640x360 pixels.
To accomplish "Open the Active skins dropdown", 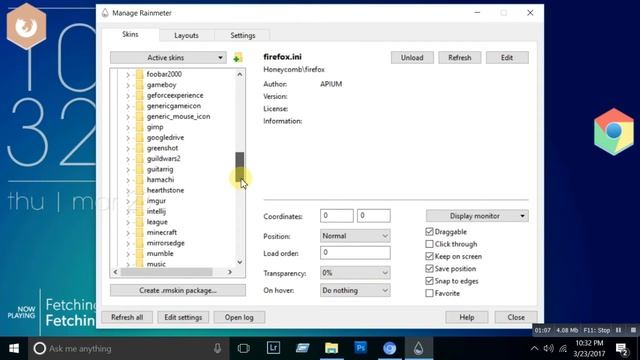I will click(x=168, y=58).
